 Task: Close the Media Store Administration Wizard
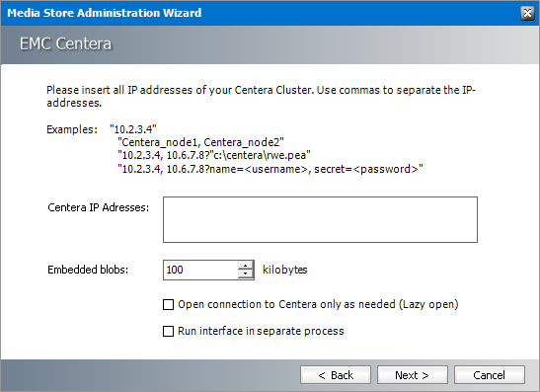coord(527,13)
